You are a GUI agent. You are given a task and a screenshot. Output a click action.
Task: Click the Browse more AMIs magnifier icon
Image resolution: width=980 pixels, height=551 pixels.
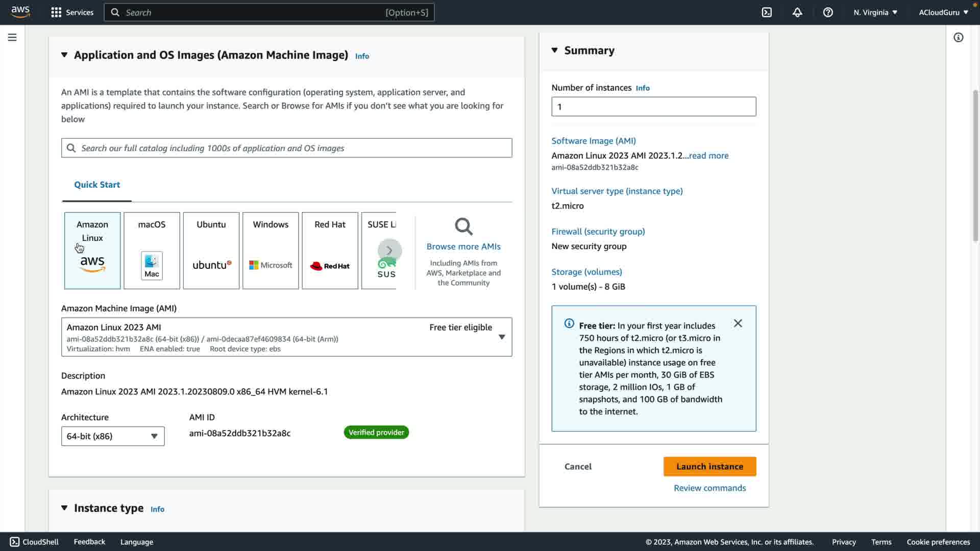(x=463, y=227)
